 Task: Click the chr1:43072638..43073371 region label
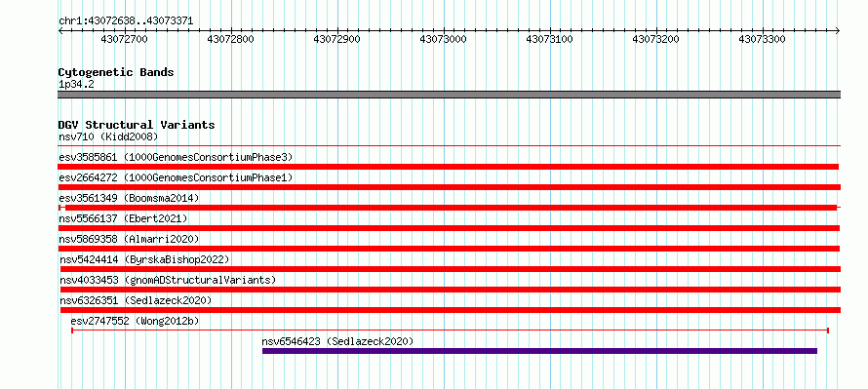coord(126,21)
